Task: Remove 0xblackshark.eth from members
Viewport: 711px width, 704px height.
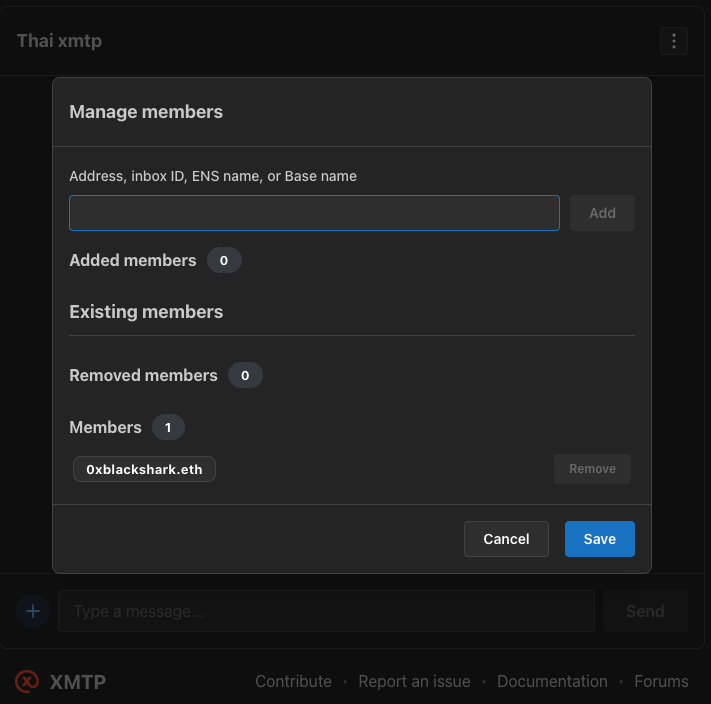Action: click(x=592, y=469)
